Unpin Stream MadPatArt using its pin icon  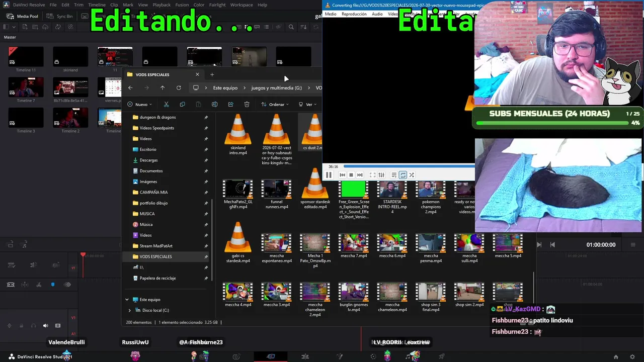point(206,246)
